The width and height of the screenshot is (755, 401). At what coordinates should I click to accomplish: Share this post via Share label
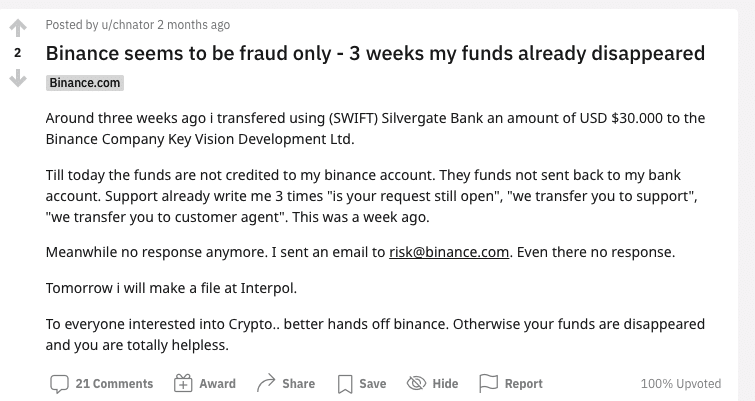(298, 383)
